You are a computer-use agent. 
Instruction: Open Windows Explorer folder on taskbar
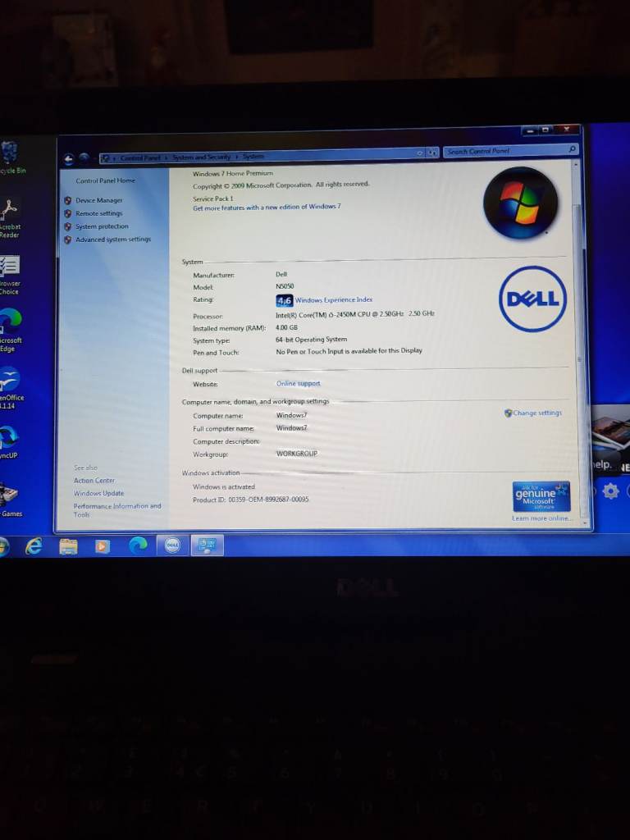(x=68, y=546)
